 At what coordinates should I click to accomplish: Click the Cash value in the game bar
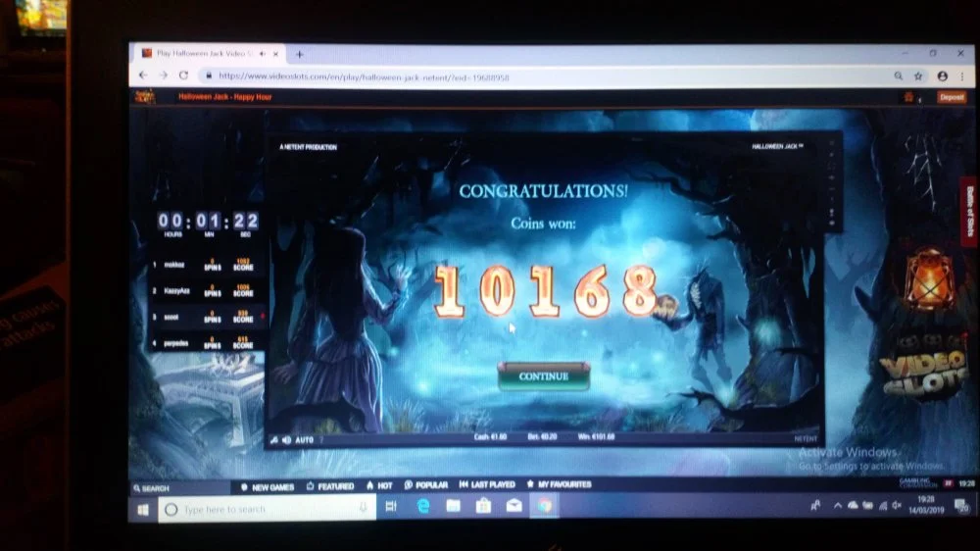pyautogui.click(x=491, y=436)
